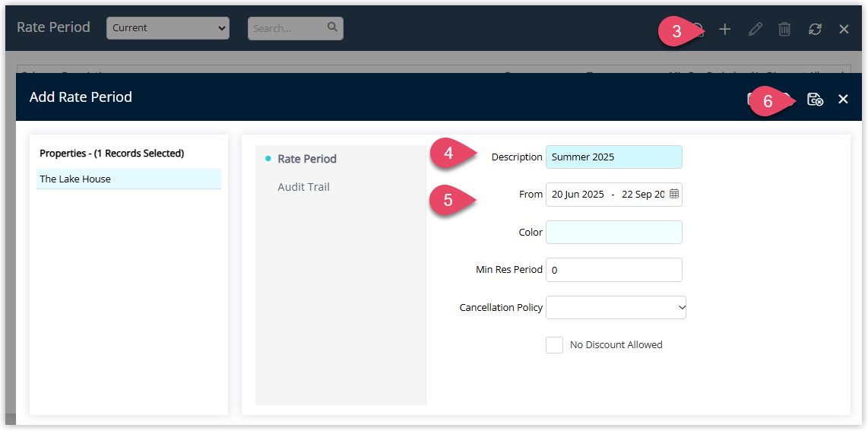The width and height of the screenshot is (868, 431).
Task: Click the From date 20 Jun 2025
Action: 578,195
